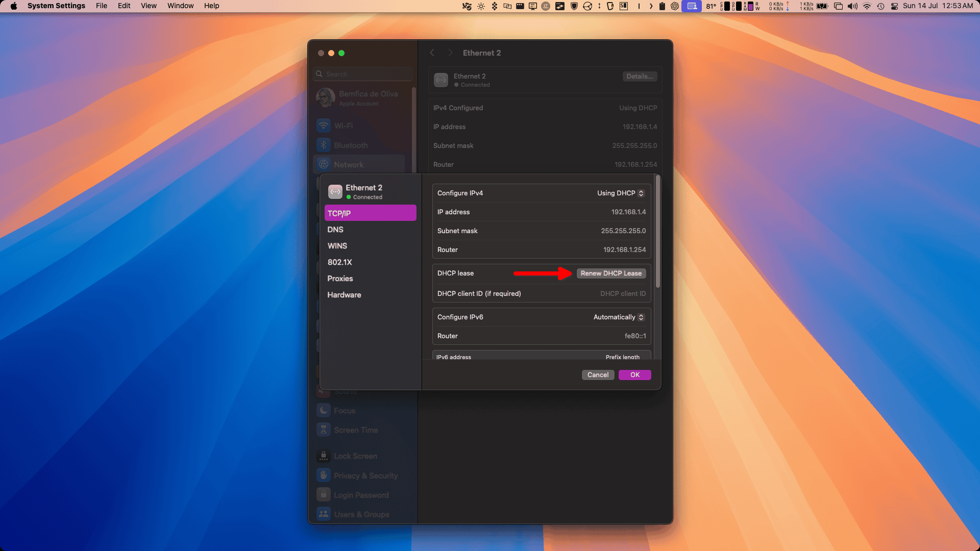The image size is (980, 551).
Task: Open the Window menu
Action: click(x=180, y=6)
